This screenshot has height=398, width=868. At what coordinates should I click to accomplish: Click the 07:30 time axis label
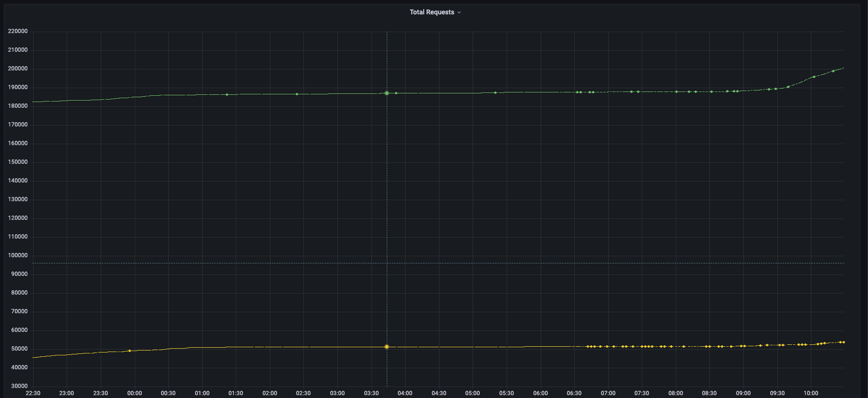pos(642,393)
